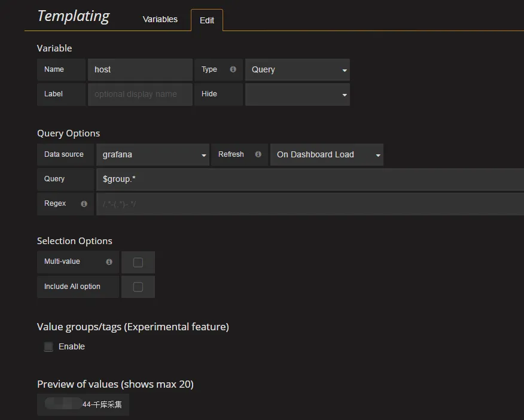Click the Multi-value info icon
Viewport: 524px width, 420px height.
(x=109, y=262)
